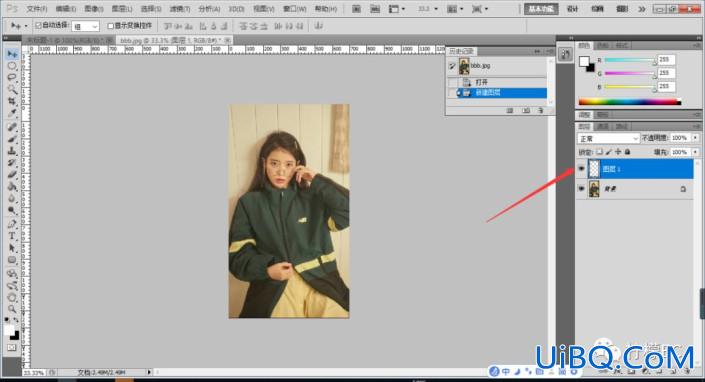Delete current state in History panel
Screen dimensions: 705x382
pyautogui.click(x=540, y=111)
